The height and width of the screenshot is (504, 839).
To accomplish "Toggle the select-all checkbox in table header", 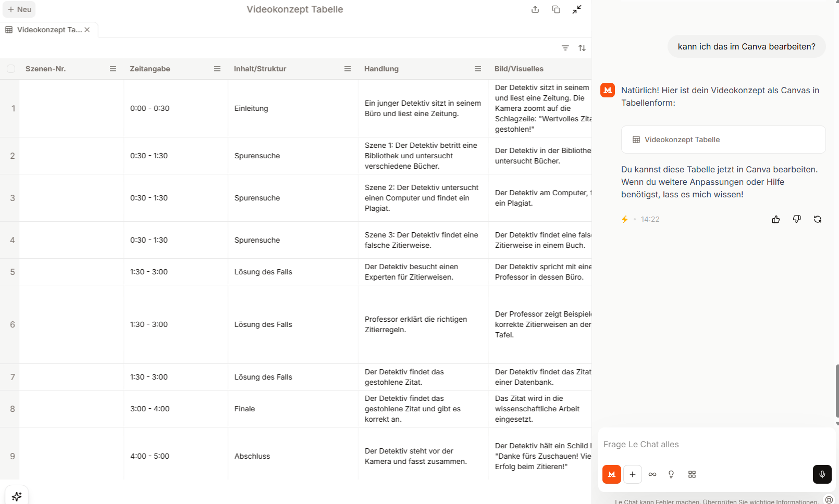I will point(11,69).
